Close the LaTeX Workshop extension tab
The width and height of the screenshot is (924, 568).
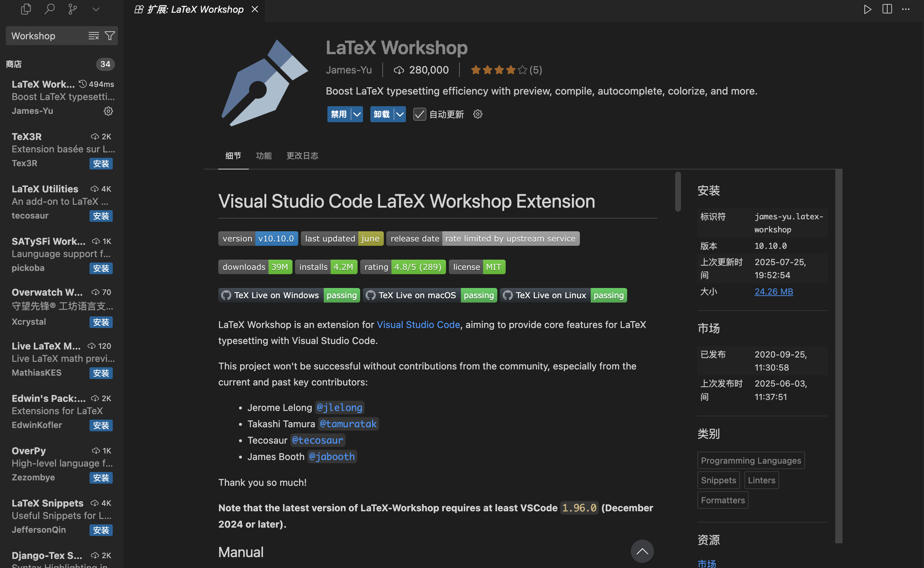255,9
